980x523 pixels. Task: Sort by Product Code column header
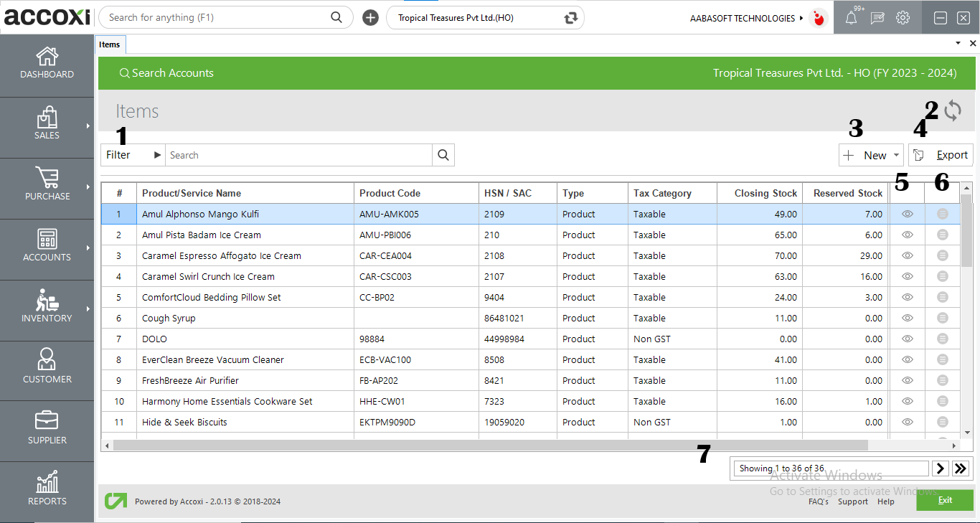point(417,193)
